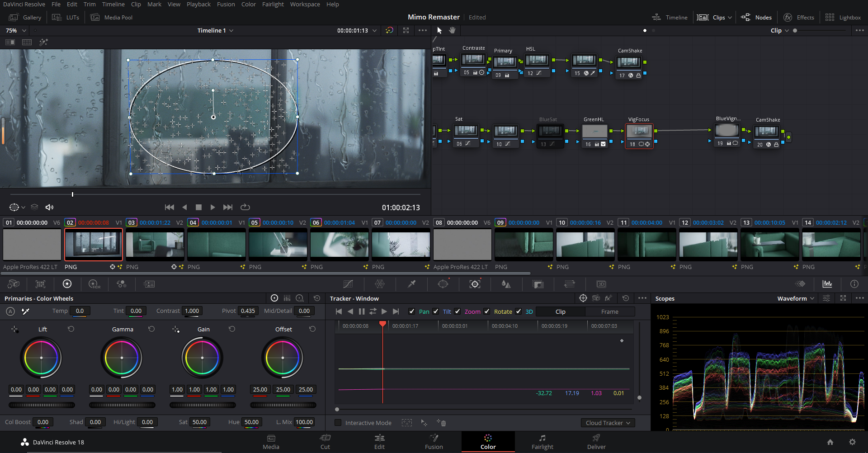868x453 pixels.
Task: Show the Lightbox view
Action: click(843, 17)
